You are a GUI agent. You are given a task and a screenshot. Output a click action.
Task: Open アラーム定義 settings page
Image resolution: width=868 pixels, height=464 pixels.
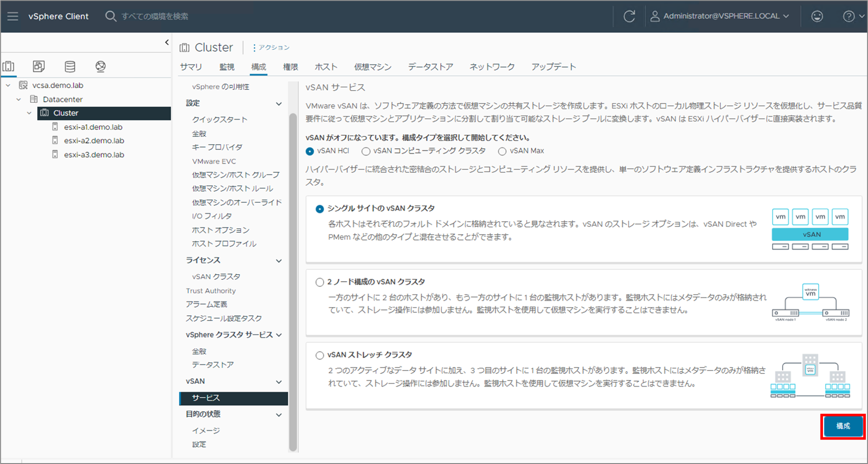206,304
